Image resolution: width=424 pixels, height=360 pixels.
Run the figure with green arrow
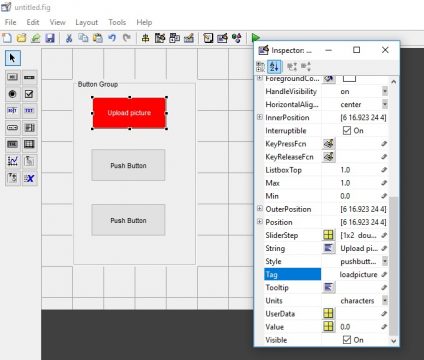pos(256,37)
